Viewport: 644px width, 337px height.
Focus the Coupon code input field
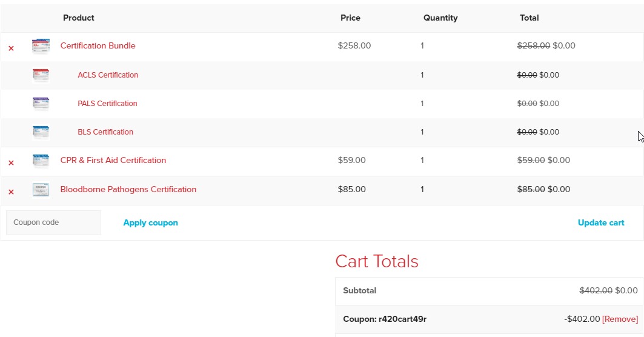(53, 222)
